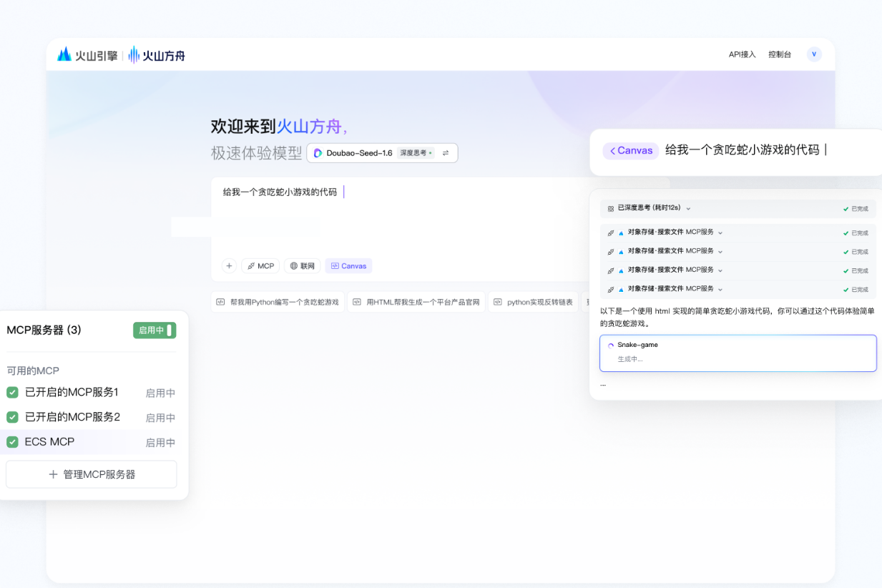Uncheck the ECS MCP checkbox
The image size is (882, 588).
pyautogui.click(x=12, y=442)
